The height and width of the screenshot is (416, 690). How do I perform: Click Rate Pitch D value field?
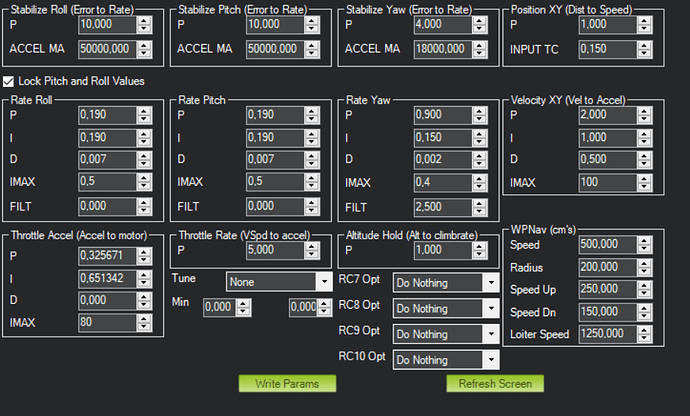pyautogui.click(x=275, y=159)
